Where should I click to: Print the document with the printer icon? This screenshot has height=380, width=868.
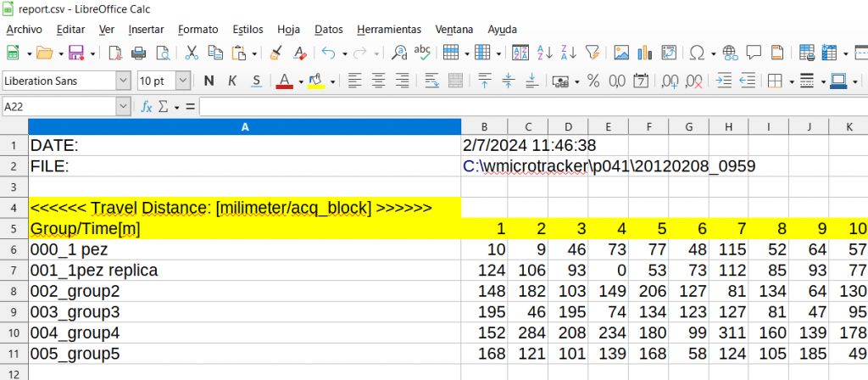point(139,53)
